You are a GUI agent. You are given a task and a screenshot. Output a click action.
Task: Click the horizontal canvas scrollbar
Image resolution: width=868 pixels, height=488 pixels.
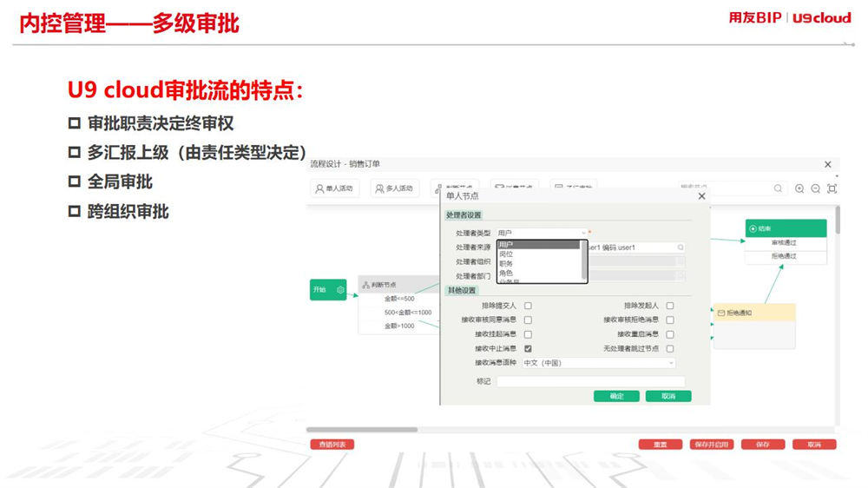pos(362,429)
